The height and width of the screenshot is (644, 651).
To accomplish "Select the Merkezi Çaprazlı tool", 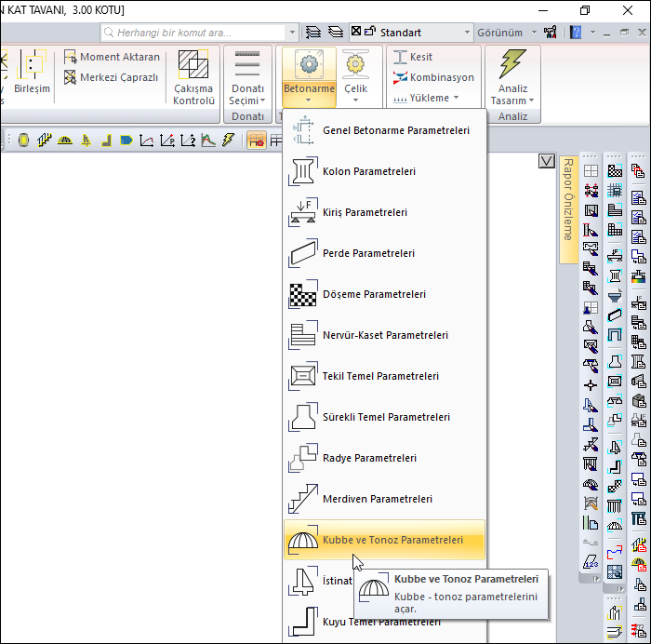I will pos(71,77).
